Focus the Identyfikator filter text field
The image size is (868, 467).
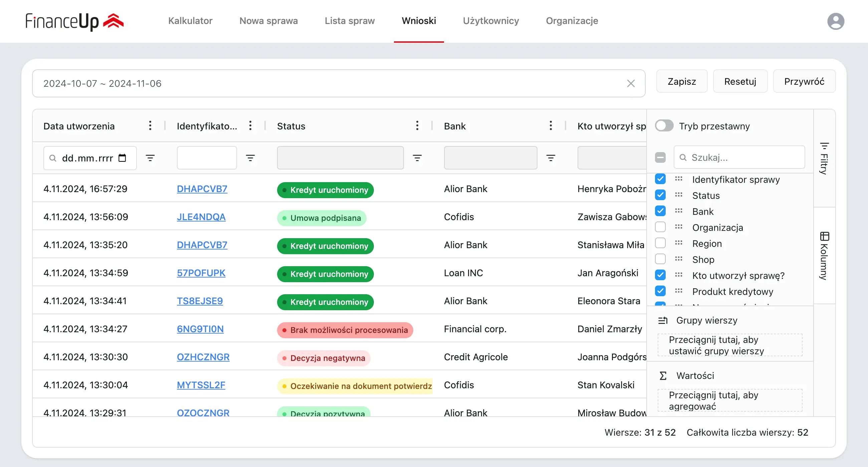point(207,158)
